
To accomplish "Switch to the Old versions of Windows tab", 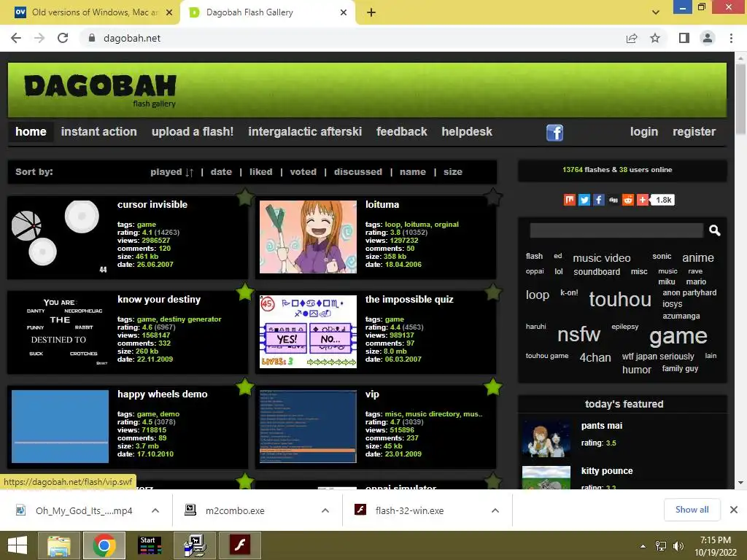I will (94, 12).
